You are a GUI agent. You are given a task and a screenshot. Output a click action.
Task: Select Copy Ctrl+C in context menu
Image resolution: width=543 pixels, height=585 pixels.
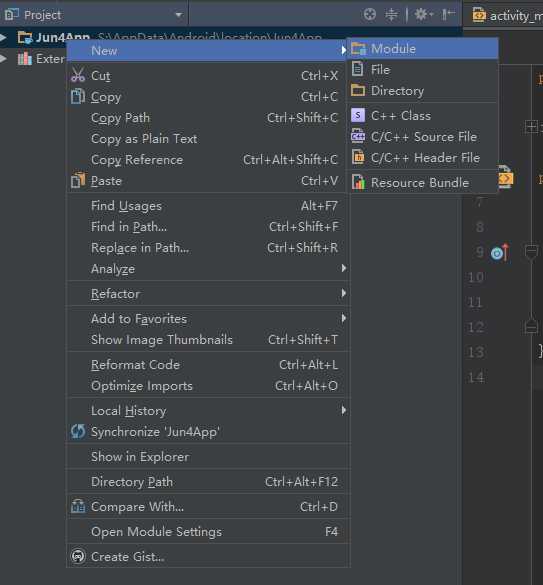click(207, 97)
